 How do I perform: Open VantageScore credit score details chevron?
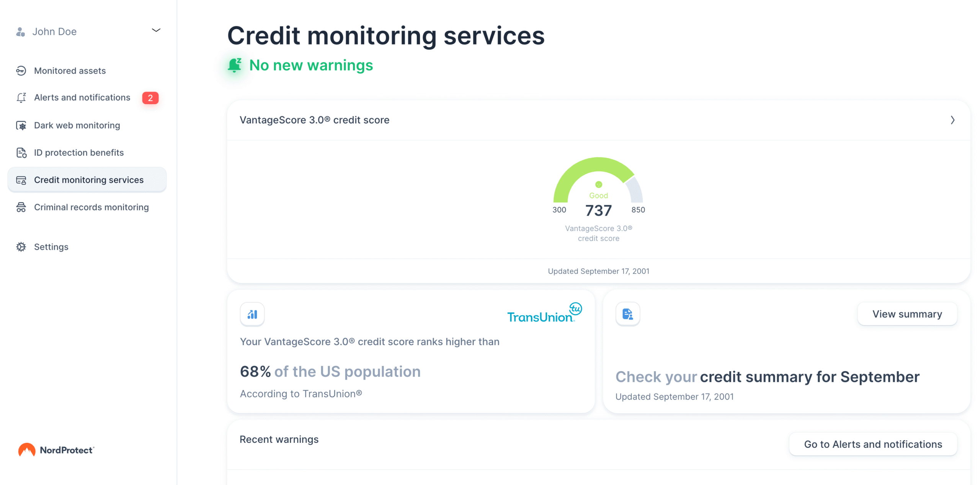click(x=952, y=120)
